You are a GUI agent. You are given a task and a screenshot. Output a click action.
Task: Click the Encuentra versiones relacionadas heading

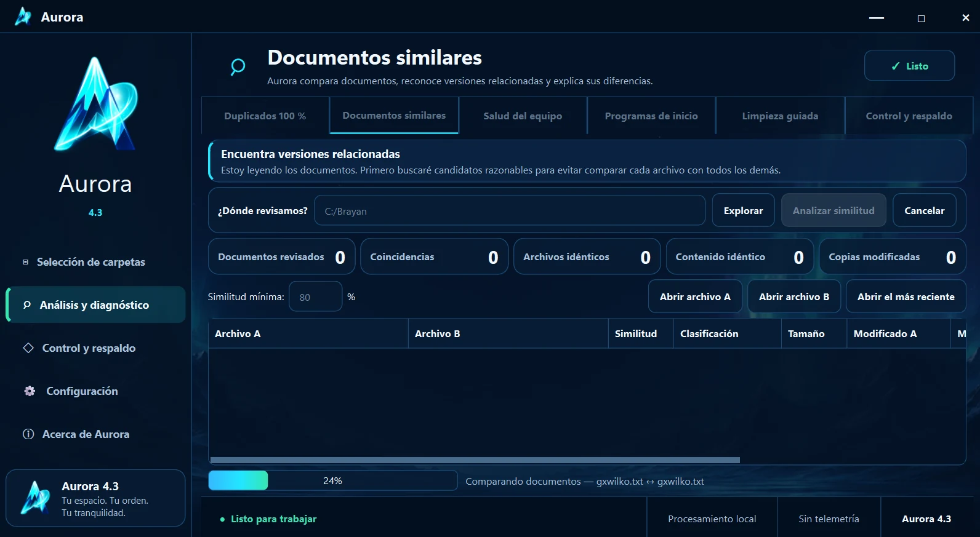click(x=310, y=154)
